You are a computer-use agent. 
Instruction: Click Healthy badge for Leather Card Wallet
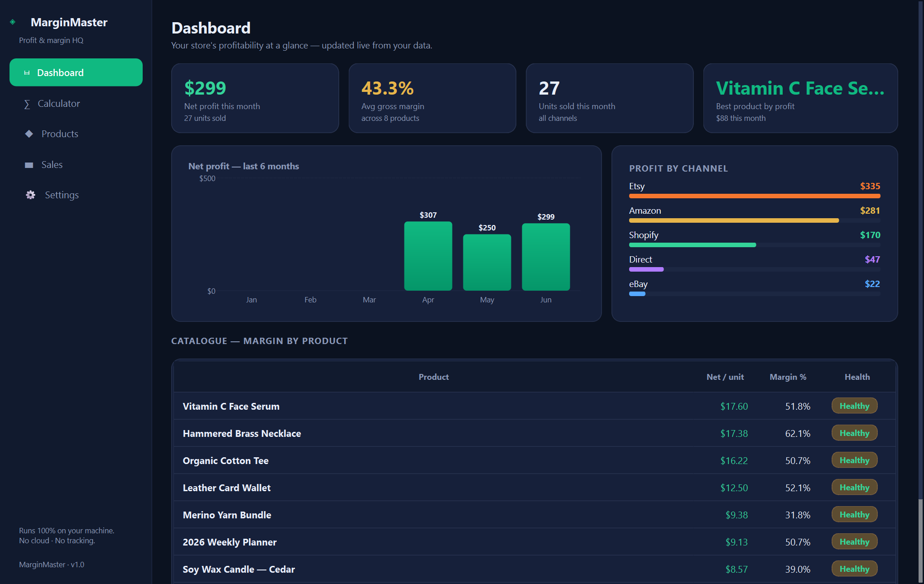(854, 487)
